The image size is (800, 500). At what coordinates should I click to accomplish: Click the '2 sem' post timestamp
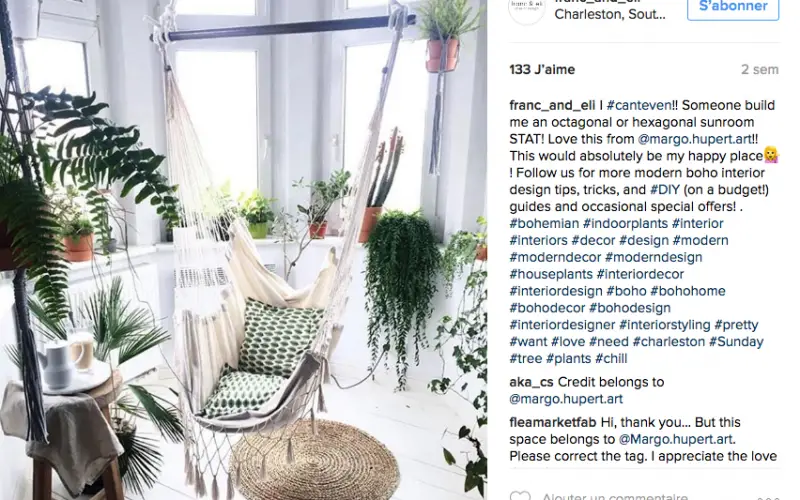760,69
